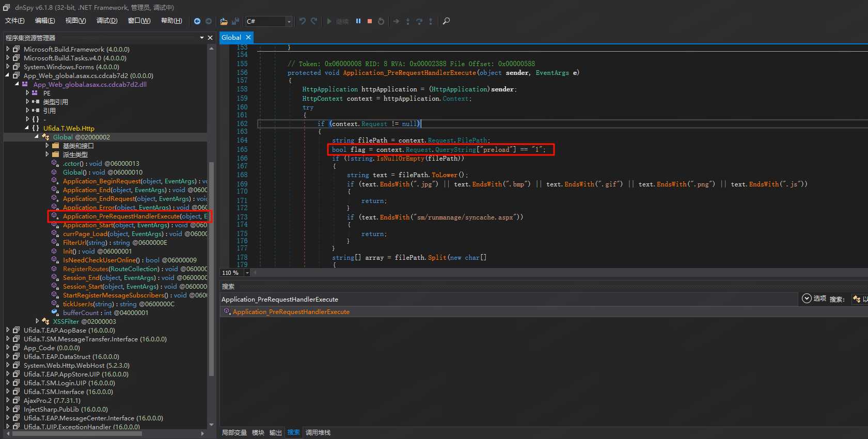The image size is (868, 439).
Task: Open the 110 % zoom dropdown
Action: pyautogui.click(x=247, y=273)
